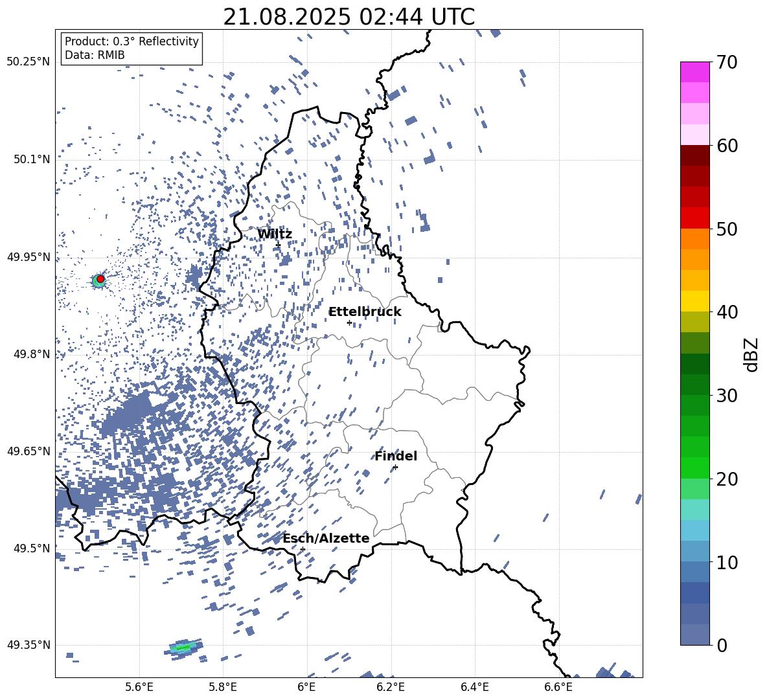
Task: Click the 'Product: 0.3° Reflectivity' label
Action: pyautogui.click(x=132, y=41)
